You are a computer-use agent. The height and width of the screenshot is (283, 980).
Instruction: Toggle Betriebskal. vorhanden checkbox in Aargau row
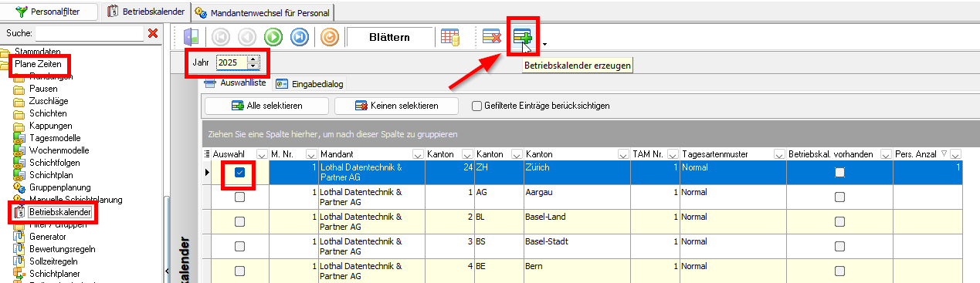click(x=839, y=197)
